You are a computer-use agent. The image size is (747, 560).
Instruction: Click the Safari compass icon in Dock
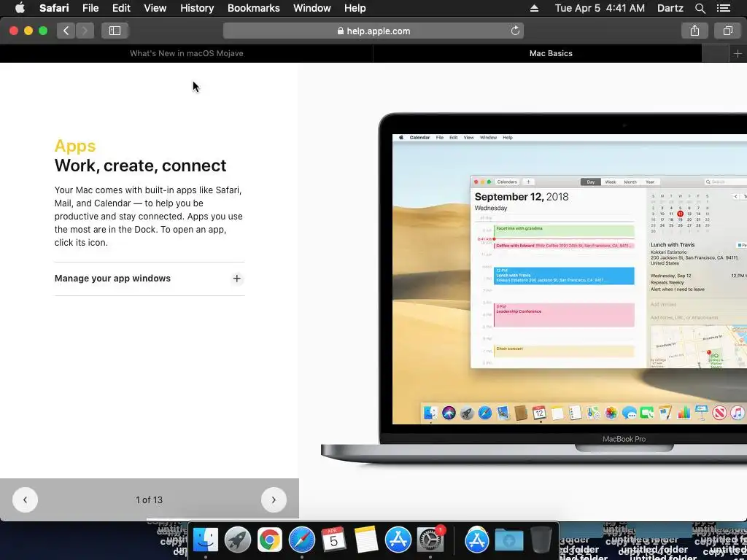[x=301, y=540]
